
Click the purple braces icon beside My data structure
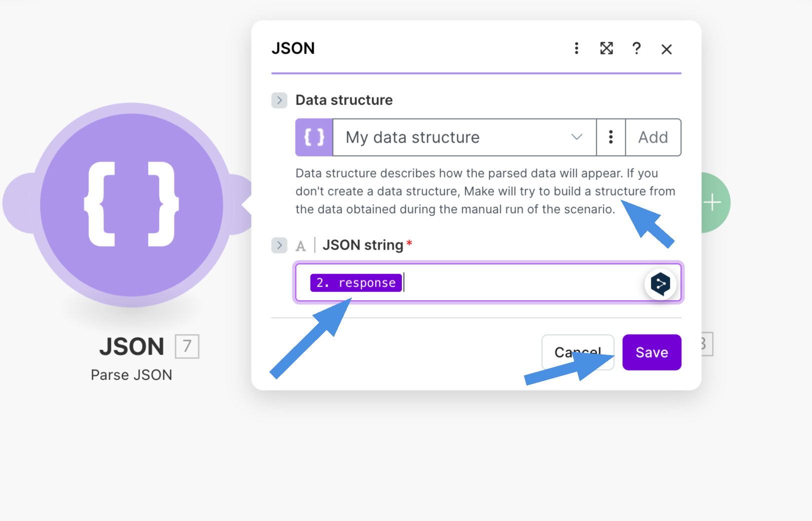point(314,137)
